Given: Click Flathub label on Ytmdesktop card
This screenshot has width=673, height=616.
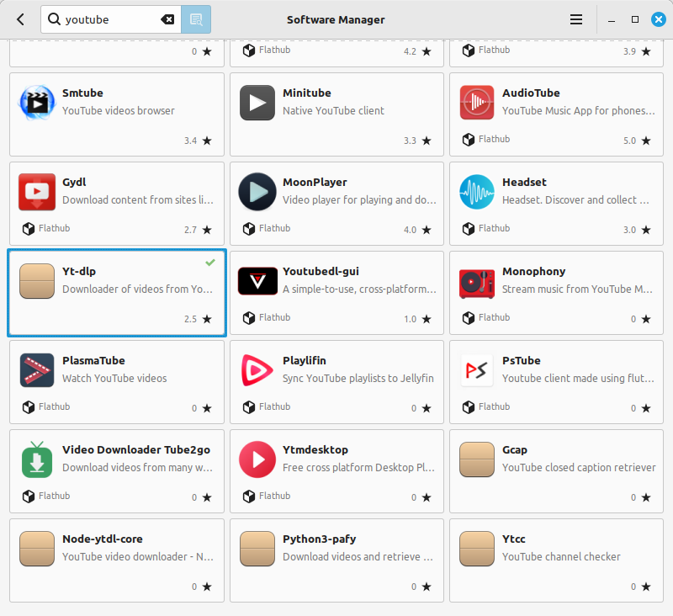Looking at the screenshot, I should click(x=275, y=497).
